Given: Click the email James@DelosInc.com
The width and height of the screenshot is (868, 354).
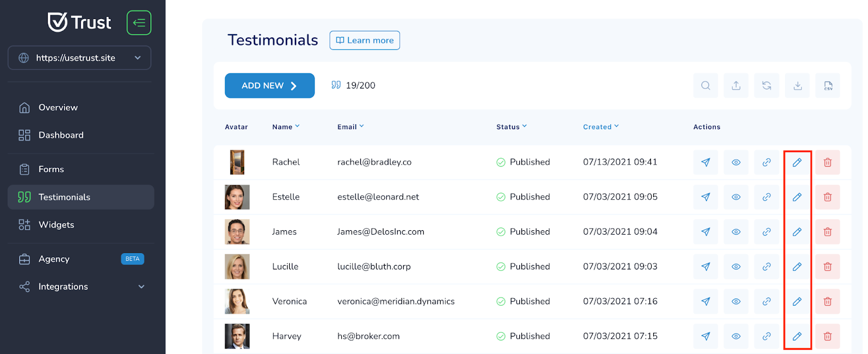Looking at the screenshot, I should [x=381, y=232].
